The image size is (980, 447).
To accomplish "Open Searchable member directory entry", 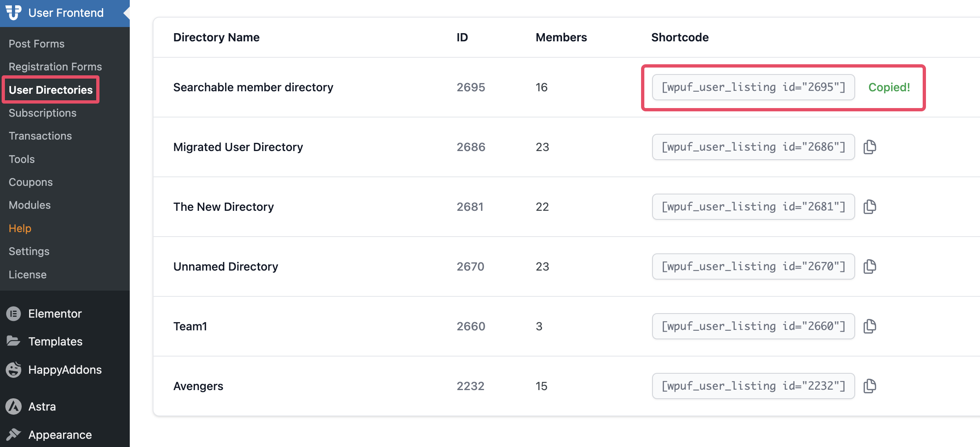I will pos(253,87).
